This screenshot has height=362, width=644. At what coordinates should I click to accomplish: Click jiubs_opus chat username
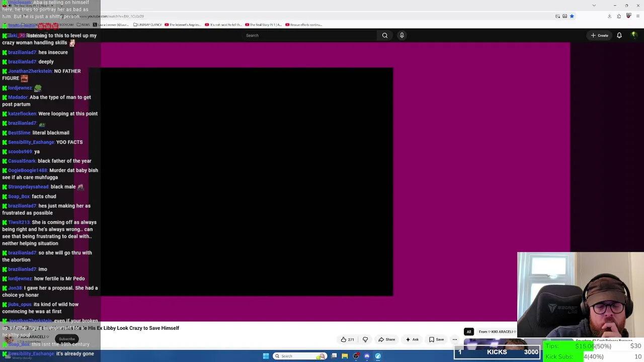click(20, 305)
